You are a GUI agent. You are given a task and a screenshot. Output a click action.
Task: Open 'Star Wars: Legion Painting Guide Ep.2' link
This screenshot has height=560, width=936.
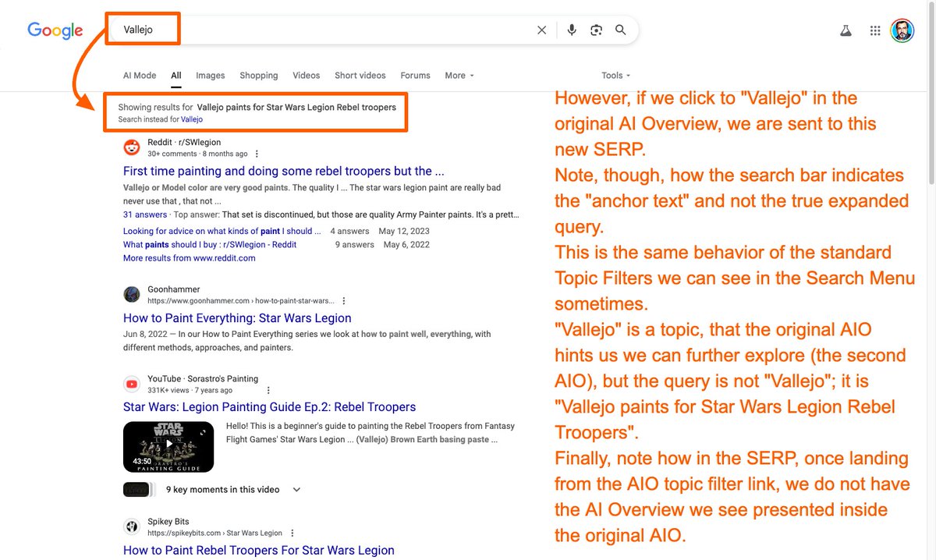pyautogui.click(x=270, y=407)
